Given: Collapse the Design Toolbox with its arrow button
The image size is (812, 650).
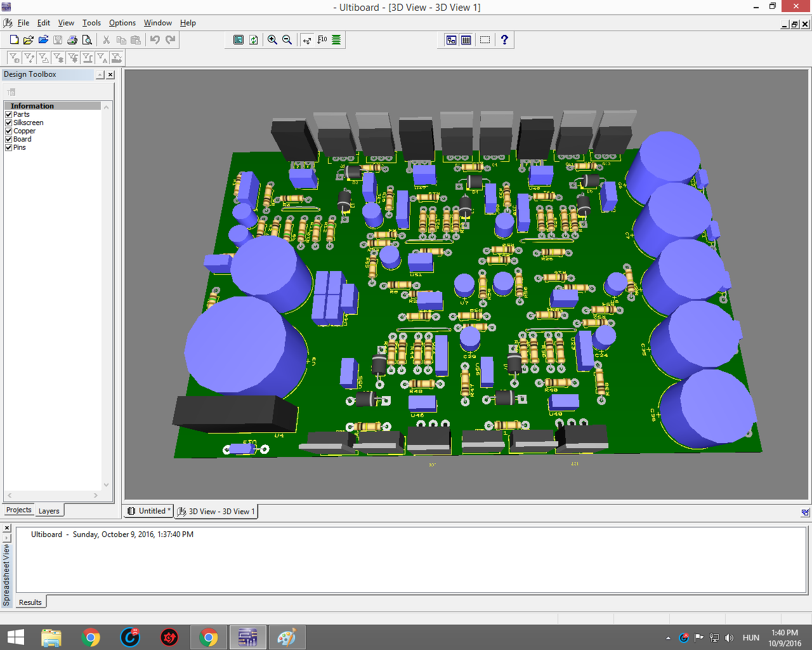Looking at the screenshot, I should point(100,75).
